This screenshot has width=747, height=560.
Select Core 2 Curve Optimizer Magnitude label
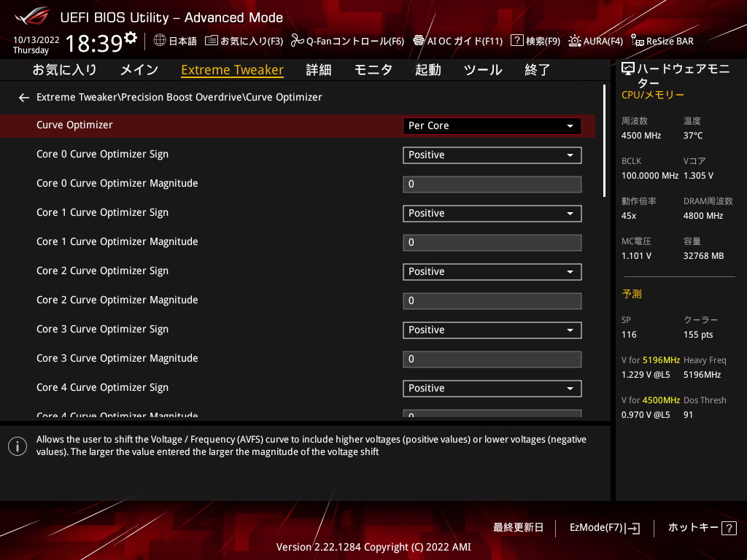pos(117,300)
